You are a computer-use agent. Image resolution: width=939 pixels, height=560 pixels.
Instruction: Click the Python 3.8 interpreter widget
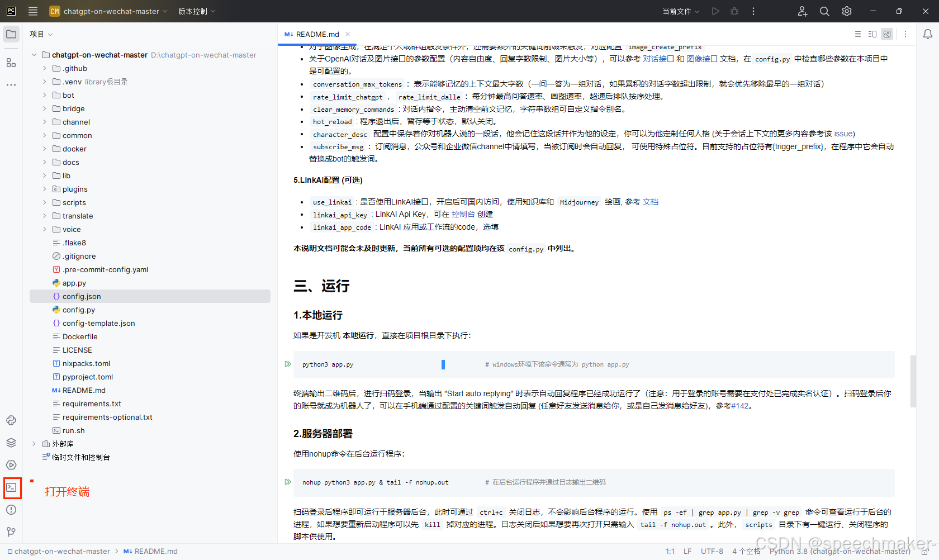pos(840,552)
